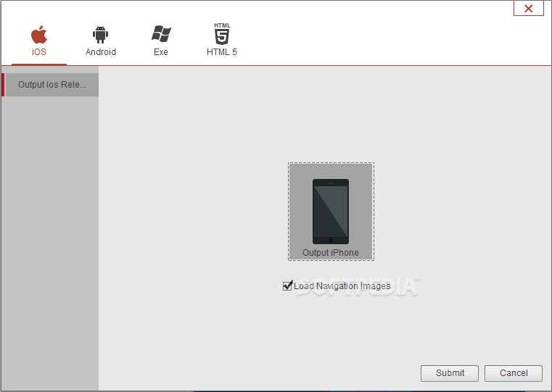Image resolution: width=552 pixels, height=392 pixels.
Task: Switch to the Android platform tab
Action: tap(101, 41)
